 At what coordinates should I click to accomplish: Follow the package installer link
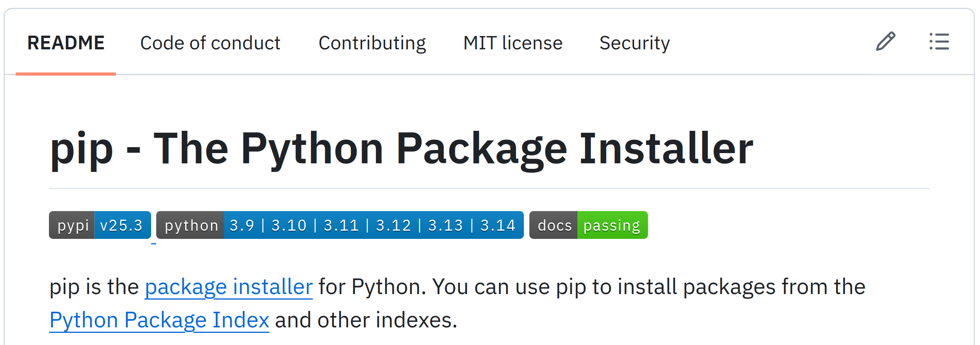point(229,287)
